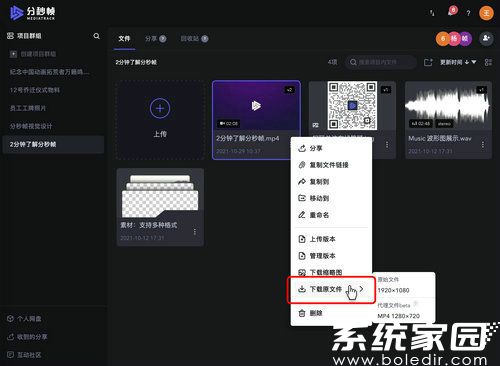Click the orange user avatar
The image size is (500, 366).
(x=486, y=13)
